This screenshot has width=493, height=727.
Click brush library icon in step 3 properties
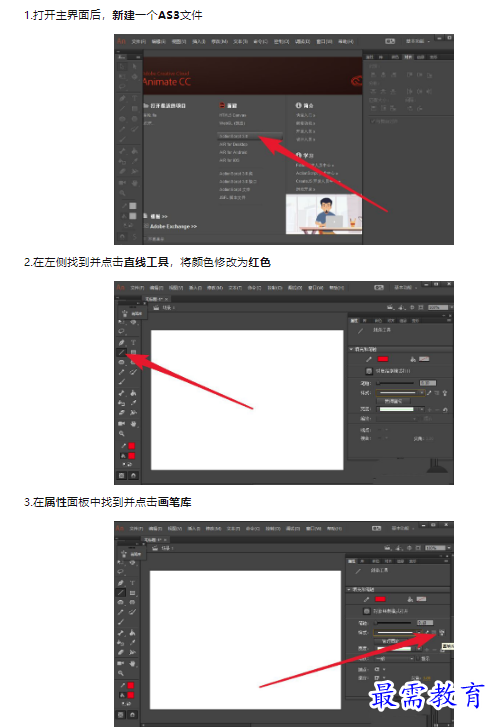pos(442,632)
